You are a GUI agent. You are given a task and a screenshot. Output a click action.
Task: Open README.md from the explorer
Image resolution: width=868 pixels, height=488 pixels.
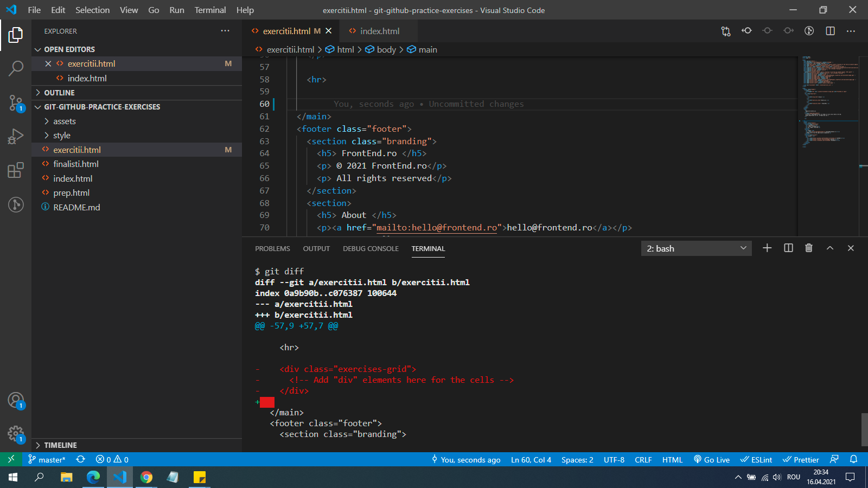(x=76, y=207)
